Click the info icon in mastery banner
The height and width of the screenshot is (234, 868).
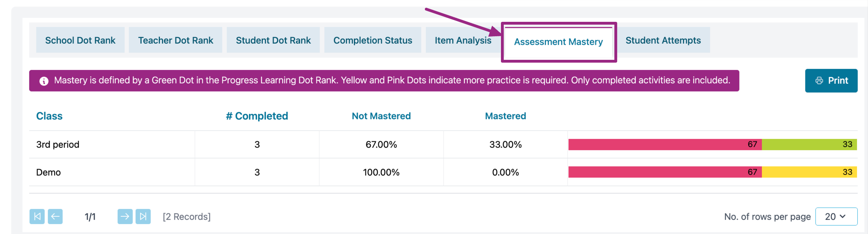(x=44, y=81)
